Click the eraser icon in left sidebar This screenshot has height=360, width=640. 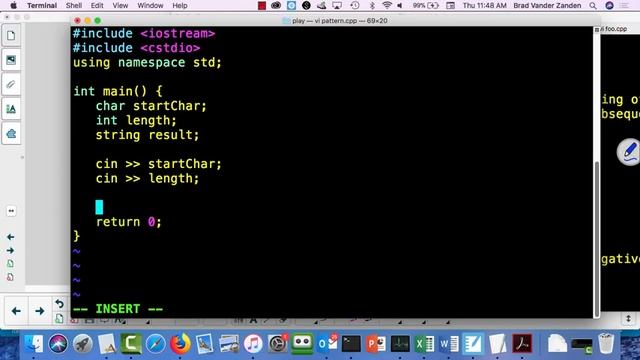pos(11,133)
